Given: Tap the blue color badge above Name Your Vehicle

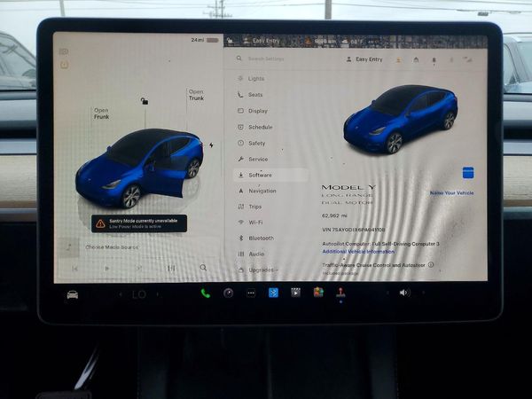Looking at the screenshot, I should tap(468, 172).
